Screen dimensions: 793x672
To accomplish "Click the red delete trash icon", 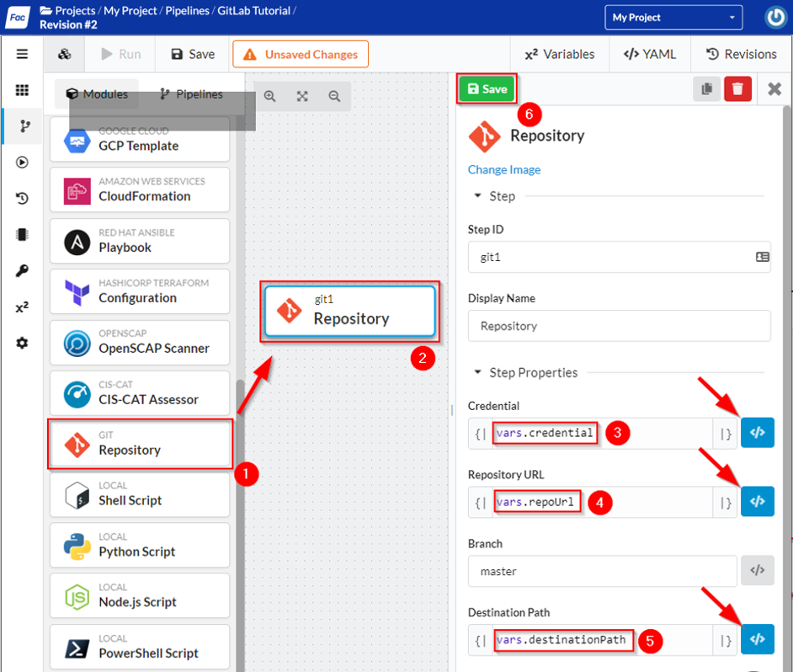I will pyautogui.click(x=737, y=88).
